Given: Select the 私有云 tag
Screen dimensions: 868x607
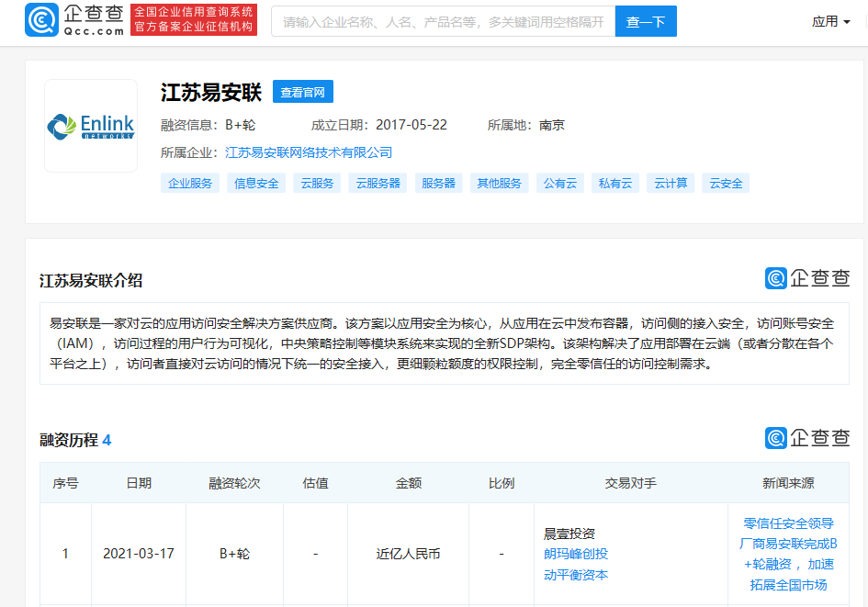Looking at the screenshot, I should pyautogui.click(x=615, y=183).
